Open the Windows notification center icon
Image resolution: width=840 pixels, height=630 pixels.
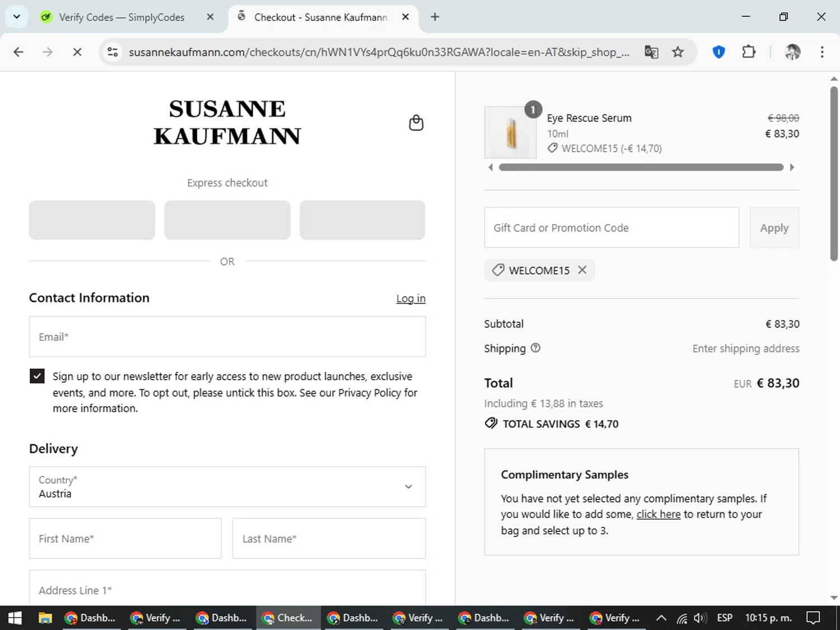click(813, 618)
